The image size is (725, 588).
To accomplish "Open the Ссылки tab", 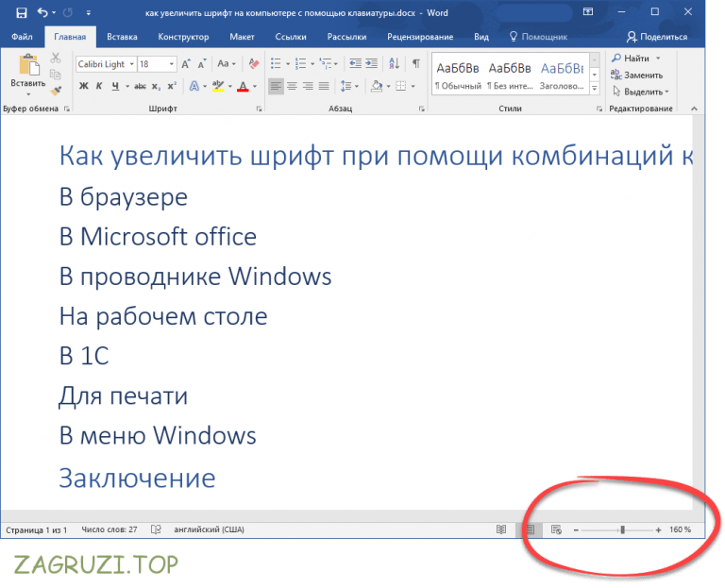I will 291,37.
